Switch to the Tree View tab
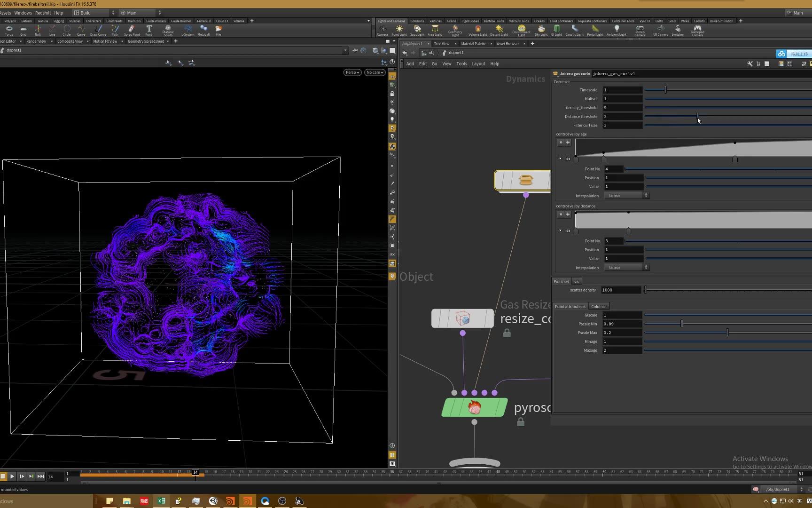Image resolution: width=812 pixels, height=508 pixels. [442, 44]
